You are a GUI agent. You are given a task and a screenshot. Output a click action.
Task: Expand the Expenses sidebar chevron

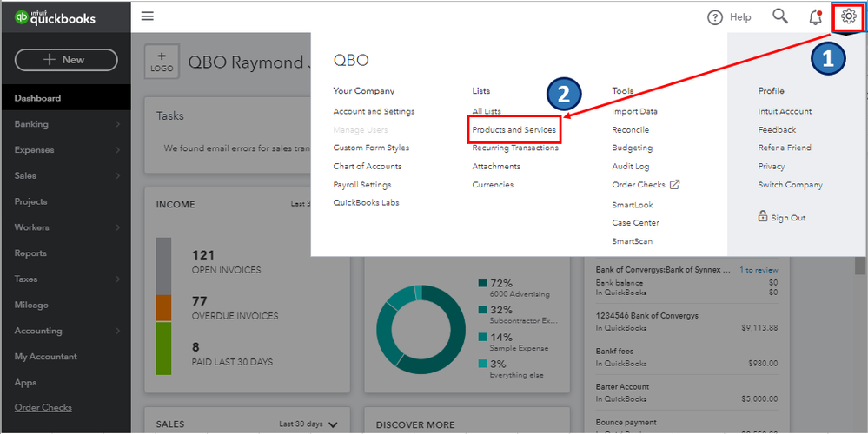point(118,150)
